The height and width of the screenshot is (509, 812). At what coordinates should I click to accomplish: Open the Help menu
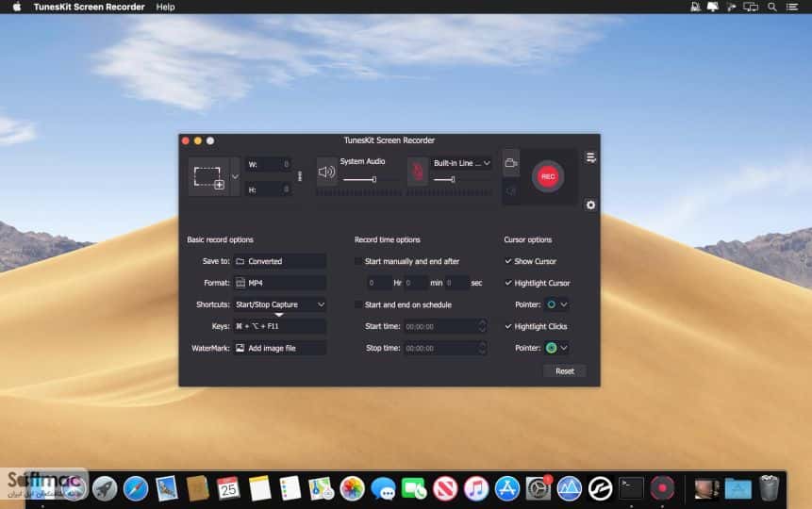(165, 7)
